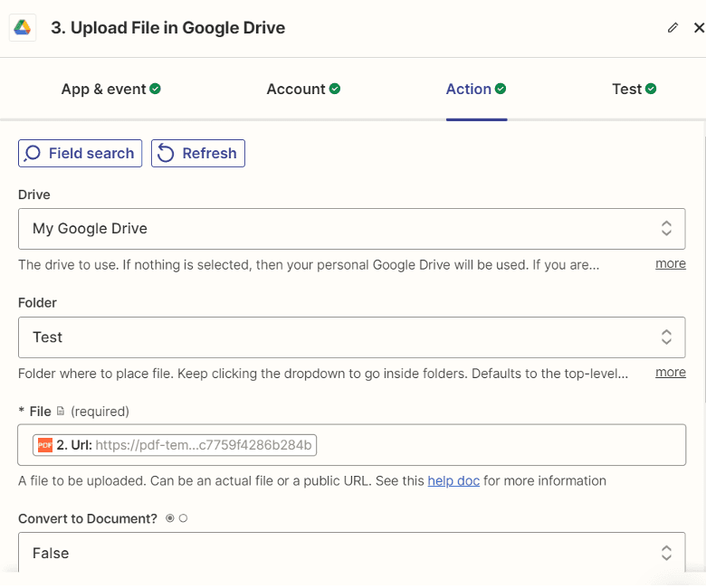Open the Account tab

point(303,89)
